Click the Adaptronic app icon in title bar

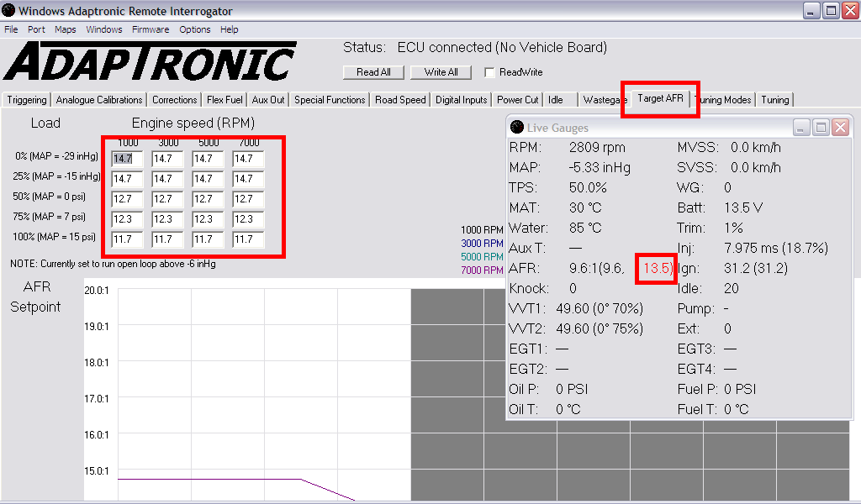pos(8,11)
